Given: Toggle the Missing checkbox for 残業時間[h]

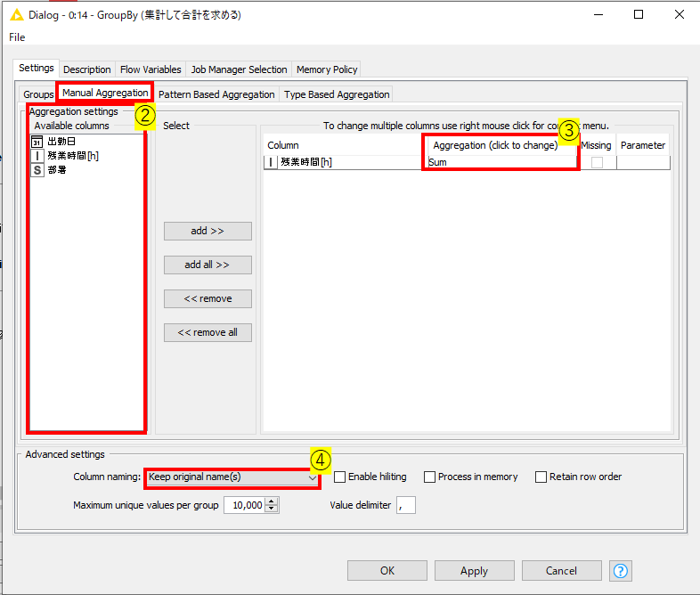Looking at the screenshot, I should (x=597, y=162).
